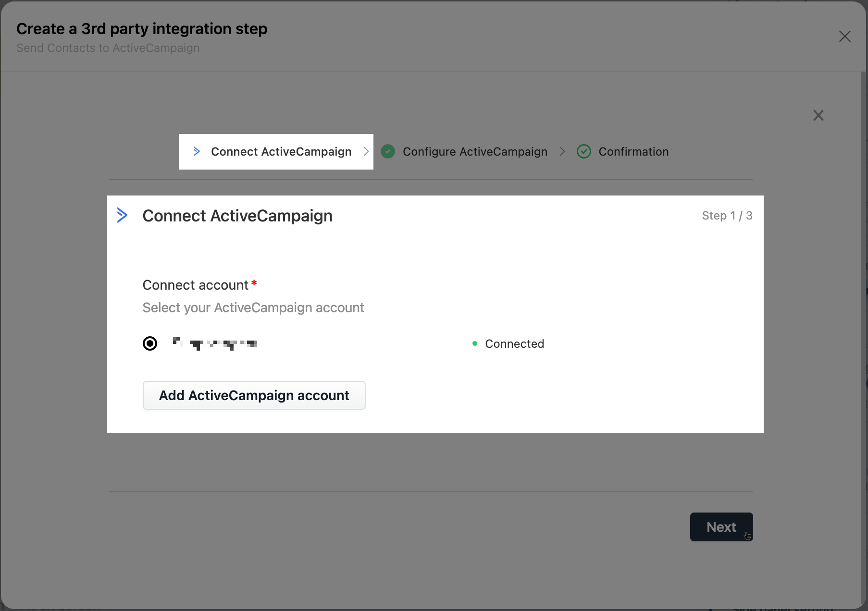868x611 pixels.
Task: Click the Create a 3rd party integration step title
Action: pos(142,29)
